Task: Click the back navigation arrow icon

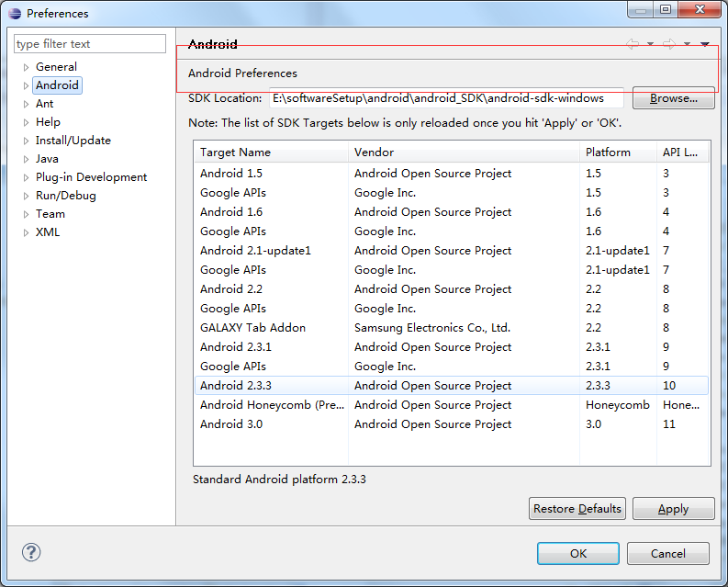Action: click(x=633, y=44)
